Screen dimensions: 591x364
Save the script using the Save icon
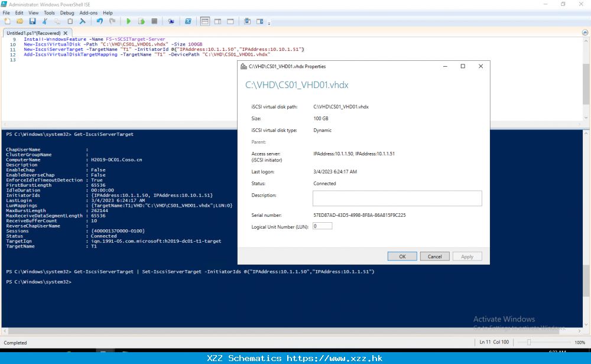pyautogui.click(x=33, y=21)
